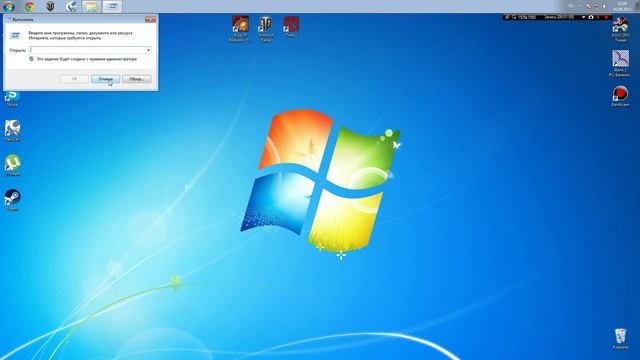640x360 pixels.
Task: Launch Google Chrome from the taskbar
Action: click(x=29, y=6)
